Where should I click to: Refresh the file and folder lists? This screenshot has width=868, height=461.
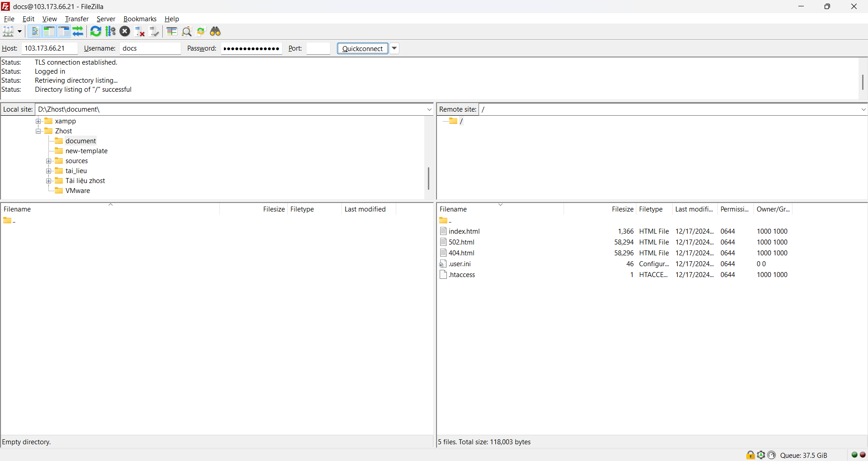95,31
